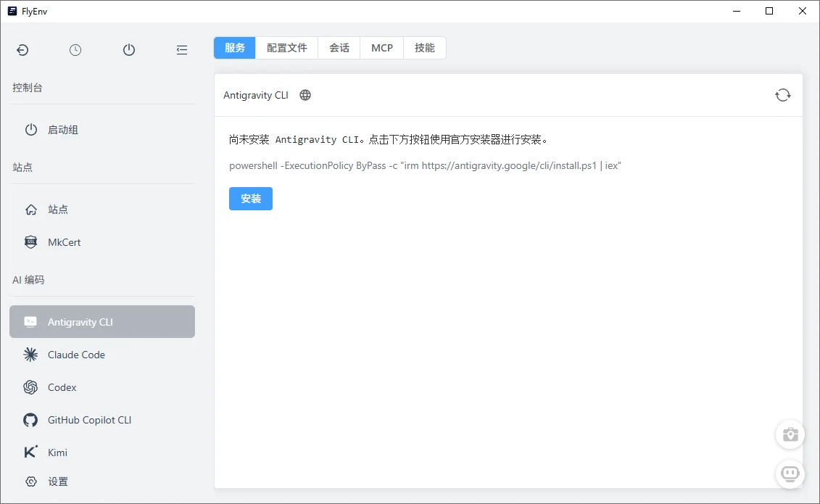This screenshot has width=820, height=504.
Task: Click the 尚未安装 Antigravity CLI message
Action: pyautogui.click(x=389, y=139)
